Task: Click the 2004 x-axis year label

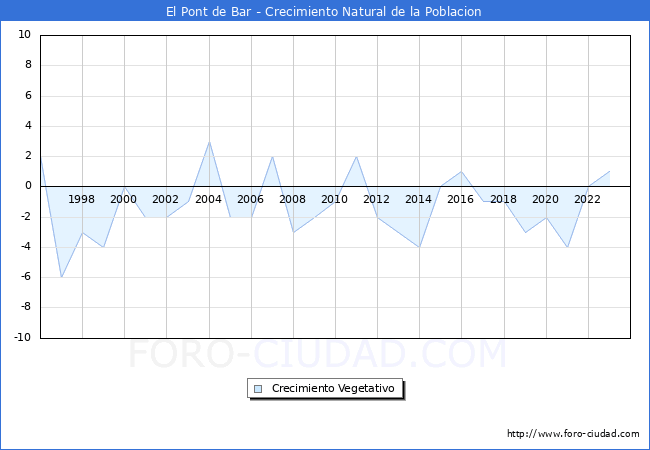Action: click(208, 199)
